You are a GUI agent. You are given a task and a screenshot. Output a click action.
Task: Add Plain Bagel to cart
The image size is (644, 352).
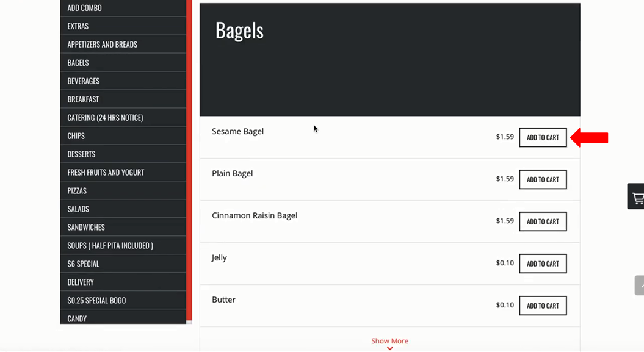543,179
